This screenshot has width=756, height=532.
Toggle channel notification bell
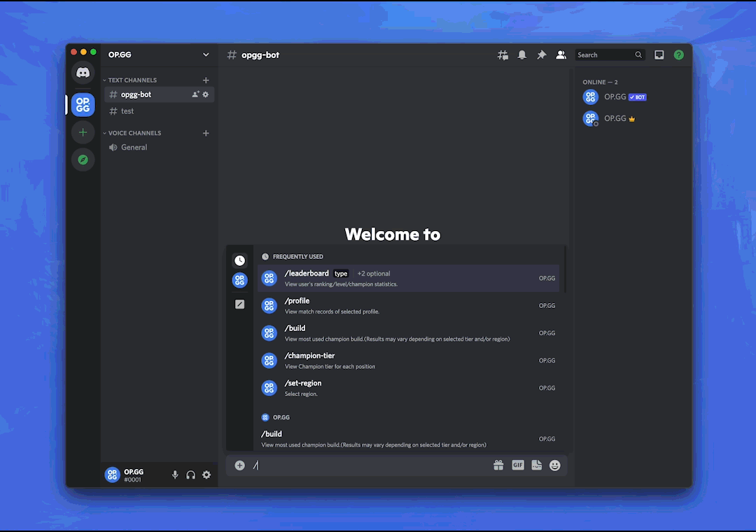[x=522, y=55]
